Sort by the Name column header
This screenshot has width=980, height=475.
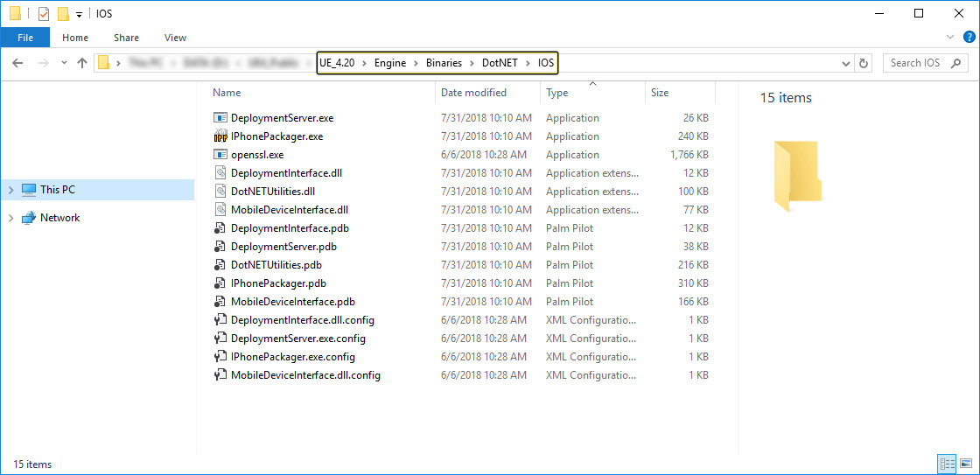coord(227,93)
